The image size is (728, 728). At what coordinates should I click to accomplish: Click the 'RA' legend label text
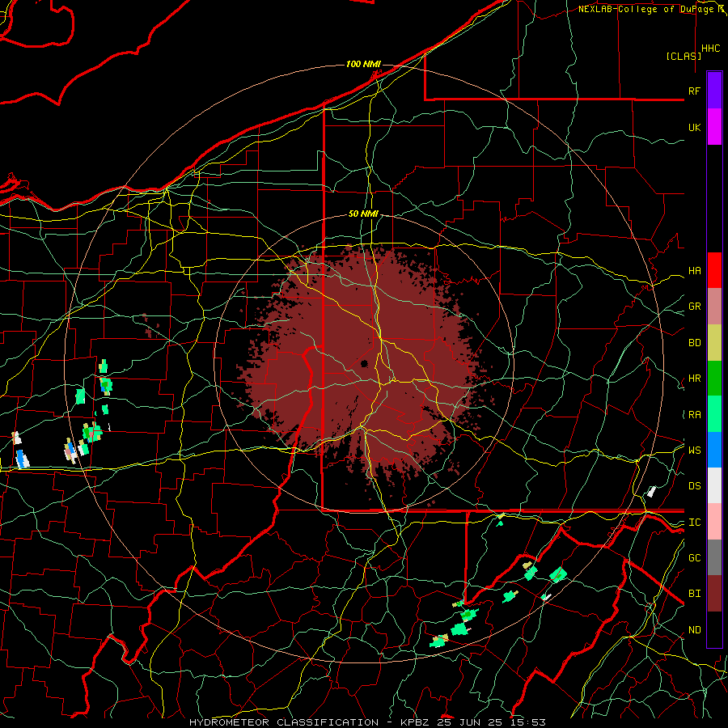point(694,415)
